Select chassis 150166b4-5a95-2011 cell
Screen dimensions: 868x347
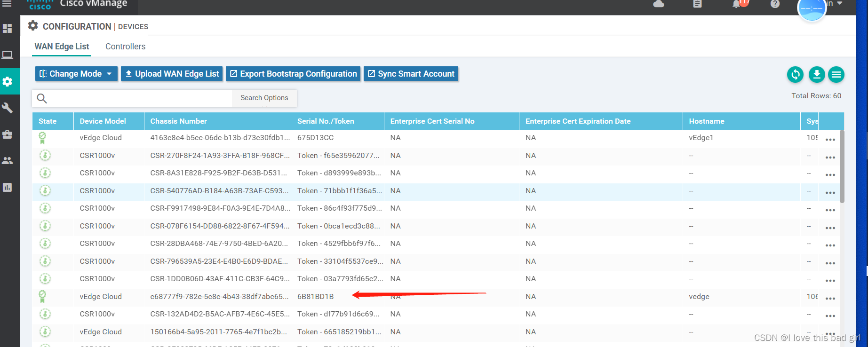[x=219, y=332]
